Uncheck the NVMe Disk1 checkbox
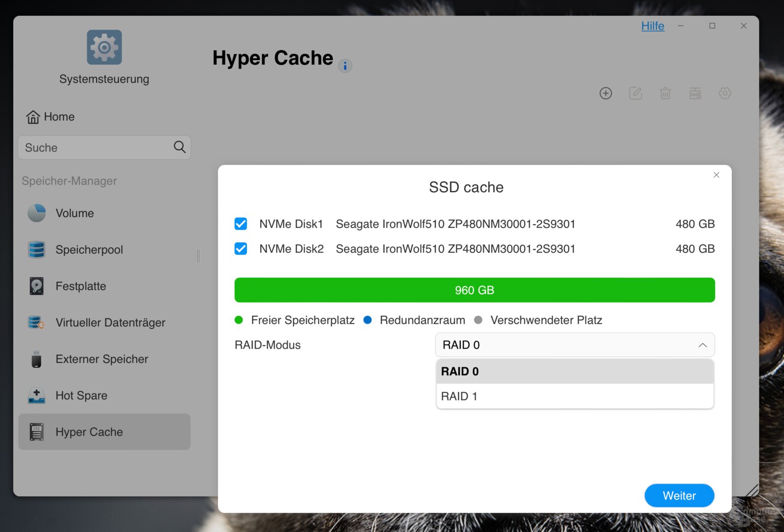 point(241,224)
